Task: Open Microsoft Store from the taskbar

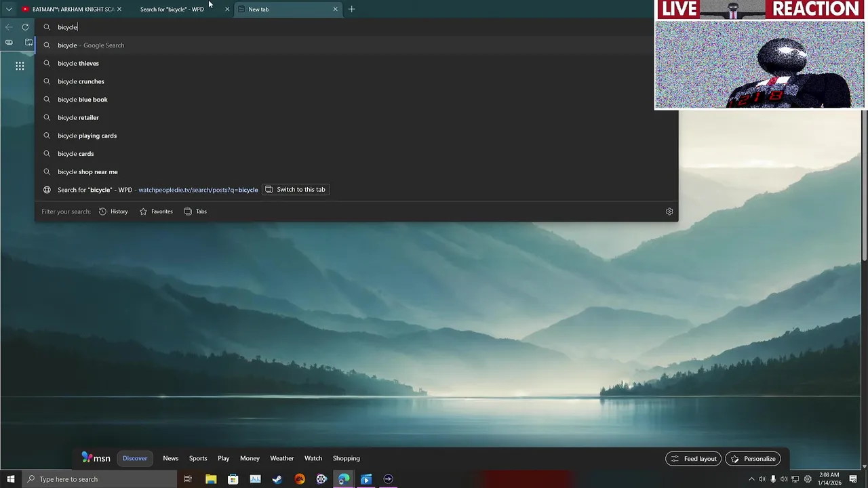Action: (x=233, y=479)
